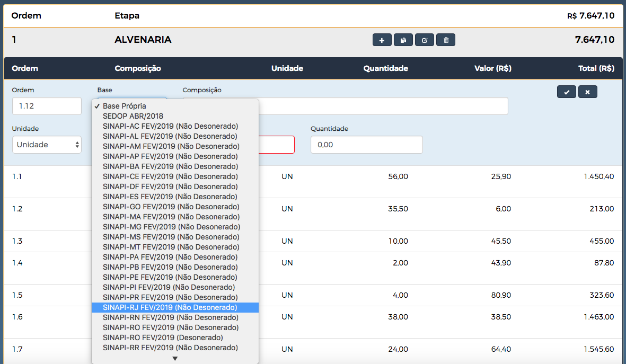Click the Valor (R$) column header
The image size is (626, 364).
coord(492,68)
